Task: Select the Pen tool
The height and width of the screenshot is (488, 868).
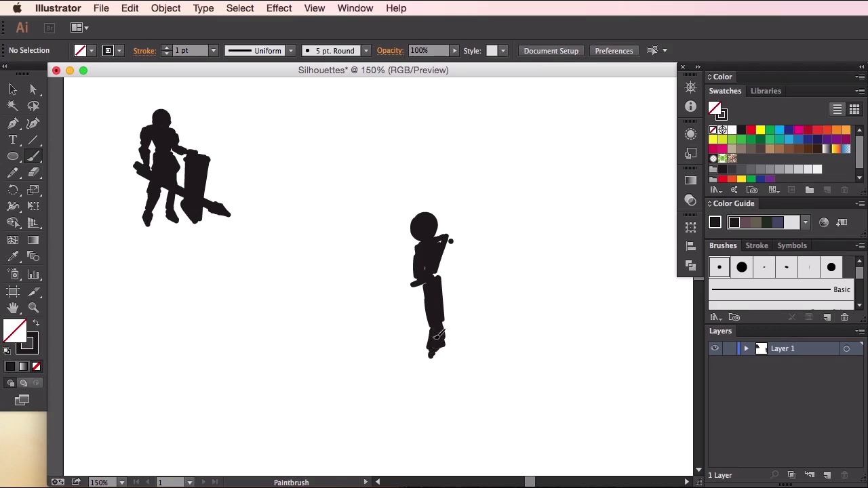Action: (13, 123)
